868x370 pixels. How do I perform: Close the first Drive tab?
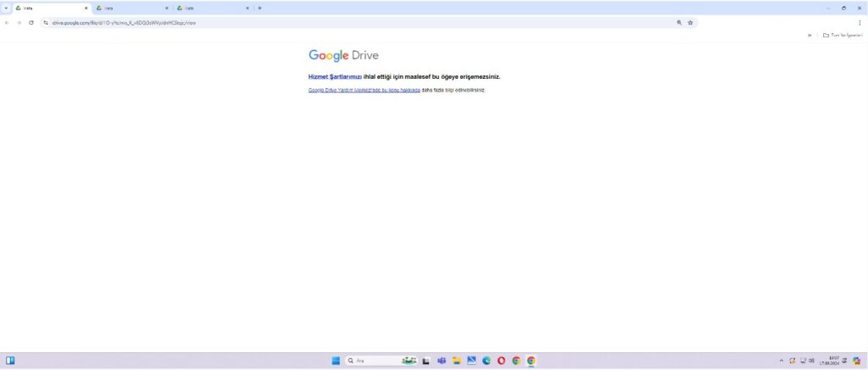click(x=86, y=8)
